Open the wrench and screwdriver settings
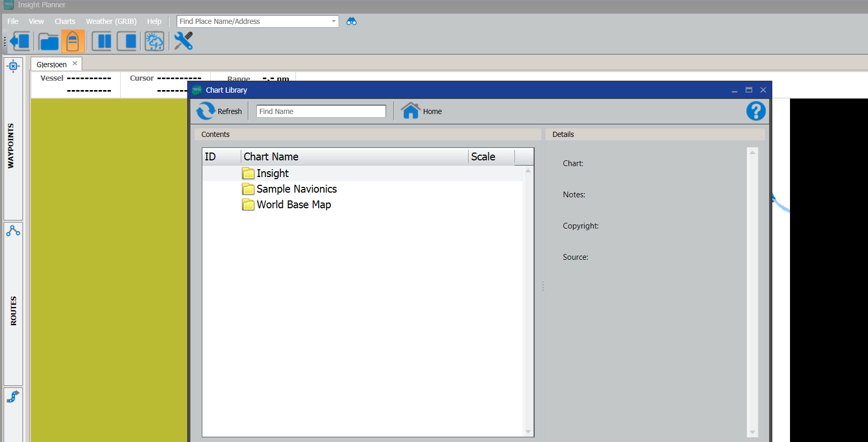This screenshot has width=868, height=442. point(183,41)
